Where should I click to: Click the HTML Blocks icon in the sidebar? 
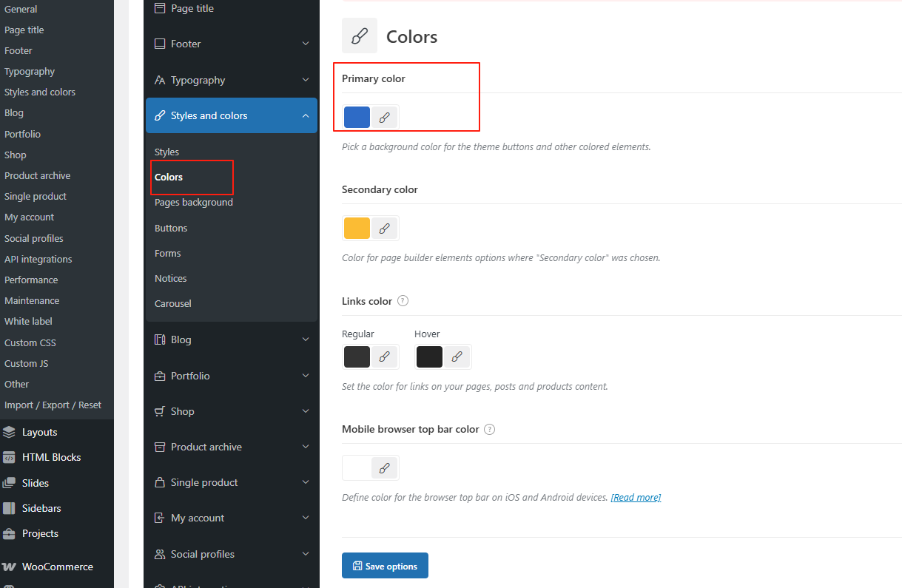[x=9, y=457]
